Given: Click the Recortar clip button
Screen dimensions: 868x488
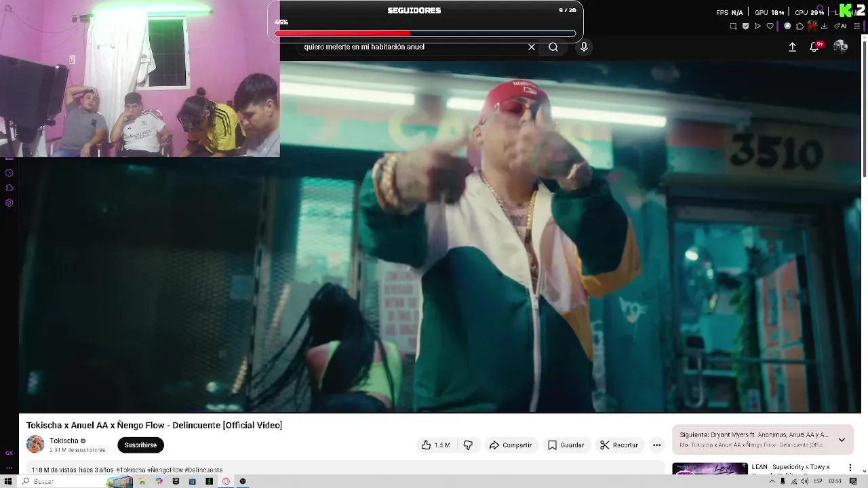Looking at the screenshot, I should tap(618, 445).
